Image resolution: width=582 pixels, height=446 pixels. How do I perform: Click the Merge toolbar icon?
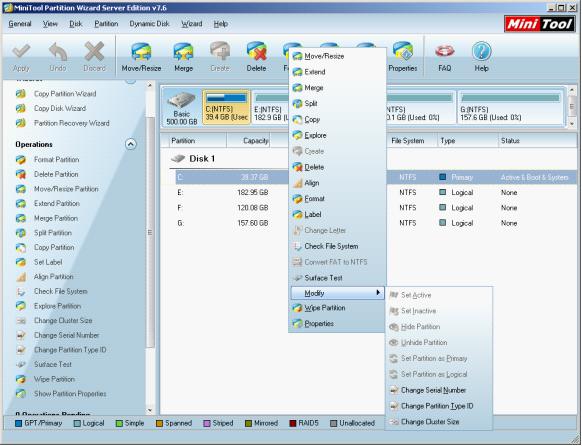183,57
